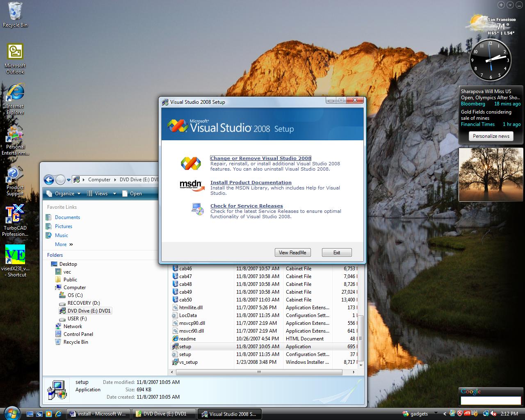The height and width of the screenshot is (420, 525).
Task: Select the msvcp90.dll file
Action: 264,323
